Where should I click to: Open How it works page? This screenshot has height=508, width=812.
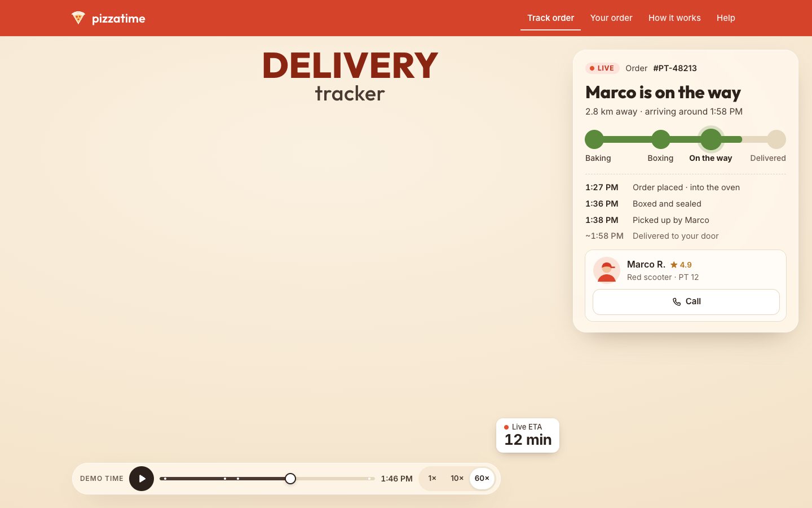click(674, 18)
